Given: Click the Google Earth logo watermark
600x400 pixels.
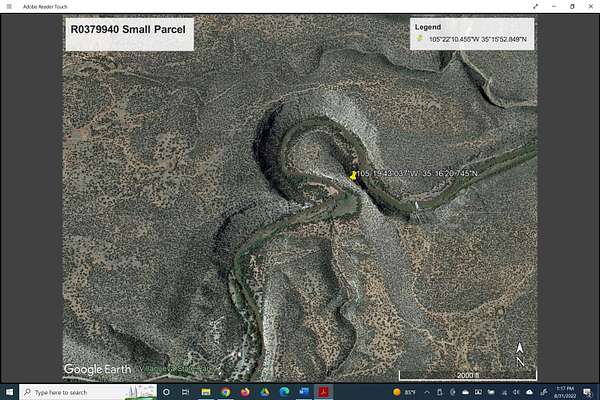Looking at the screenshot, I should pos(97,369).
